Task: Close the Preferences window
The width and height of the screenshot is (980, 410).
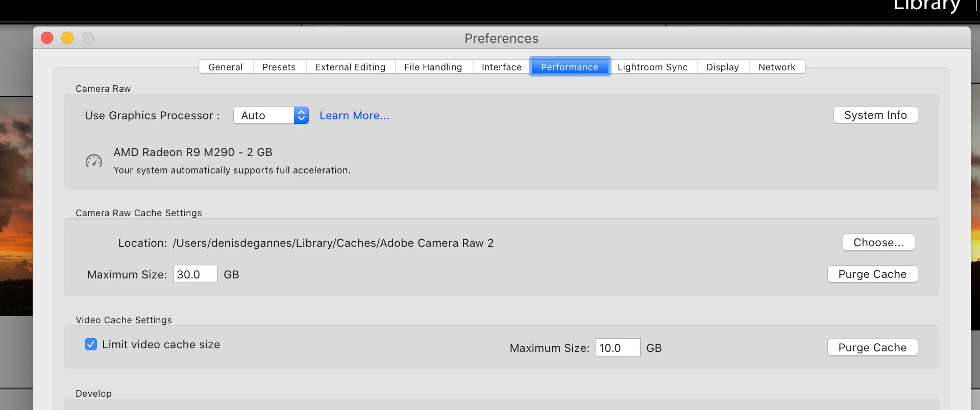Action: tap(47, 38)
